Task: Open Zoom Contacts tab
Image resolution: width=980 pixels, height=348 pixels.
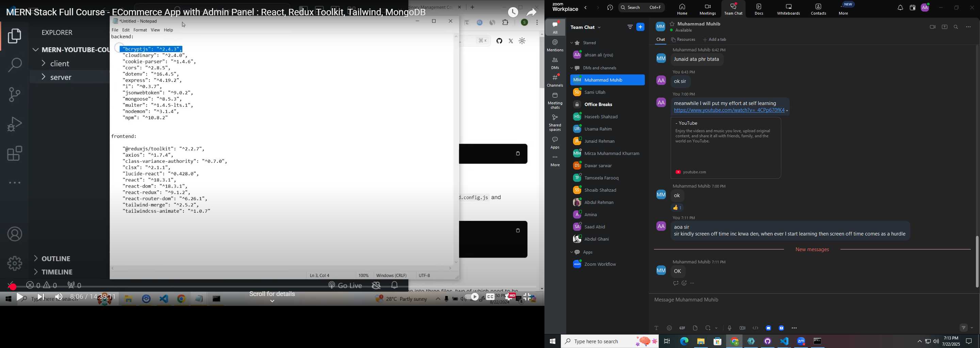Action: (818, 10)
